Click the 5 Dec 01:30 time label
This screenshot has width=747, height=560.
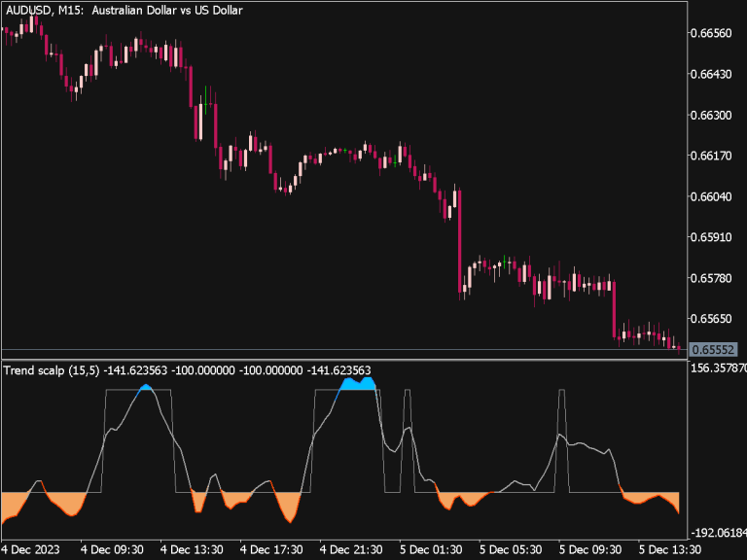pyautogui.click(x=431, y=549)
